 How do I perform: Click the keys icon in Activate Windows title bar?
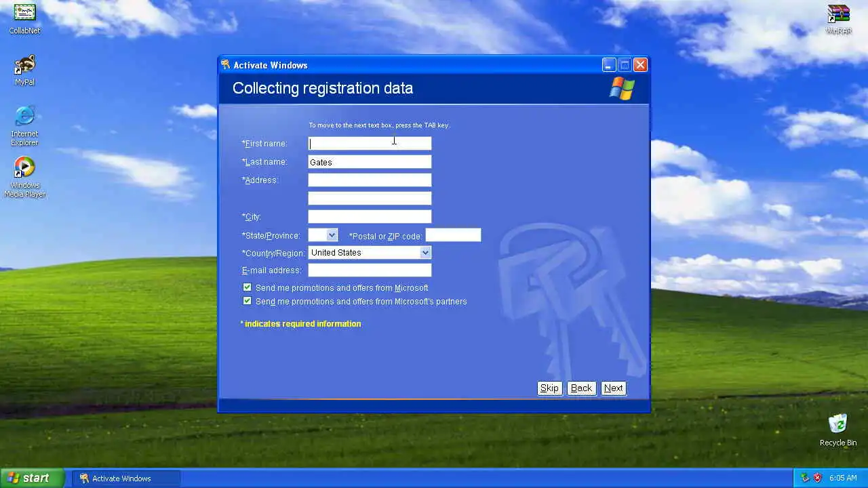point(226,65)
